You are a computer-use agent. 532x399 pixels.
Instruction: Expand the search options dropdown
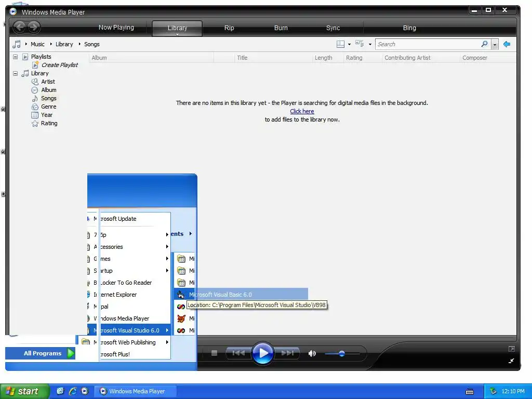(495, 45)
